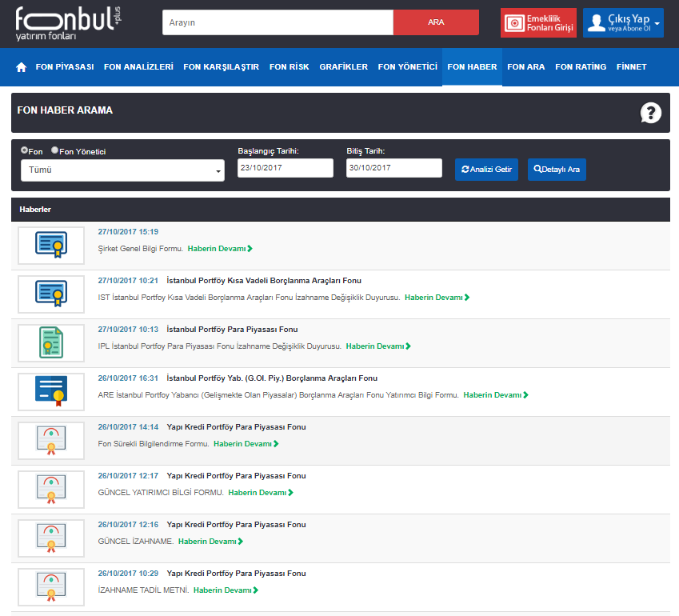The image size is (679, 616).
Task: Click the red ARA search button
Action: pyautogui.click(x=436, y=22)
